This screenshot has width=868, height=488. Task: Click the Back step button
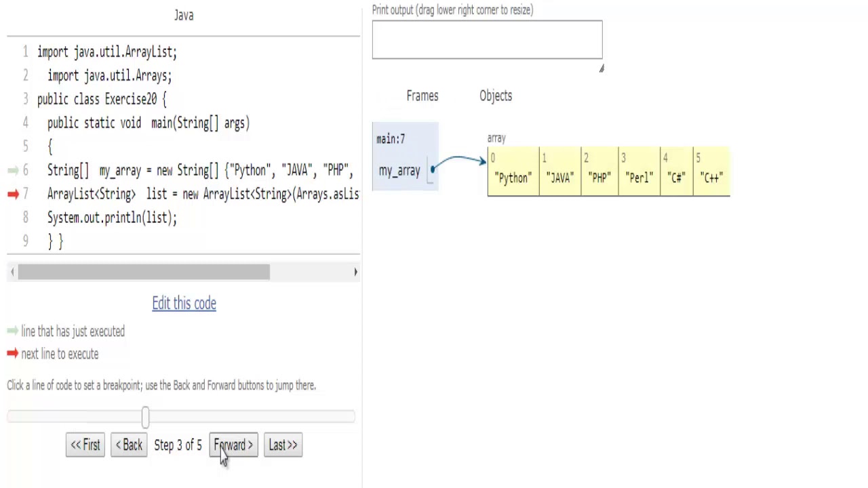tap(129, 445)
